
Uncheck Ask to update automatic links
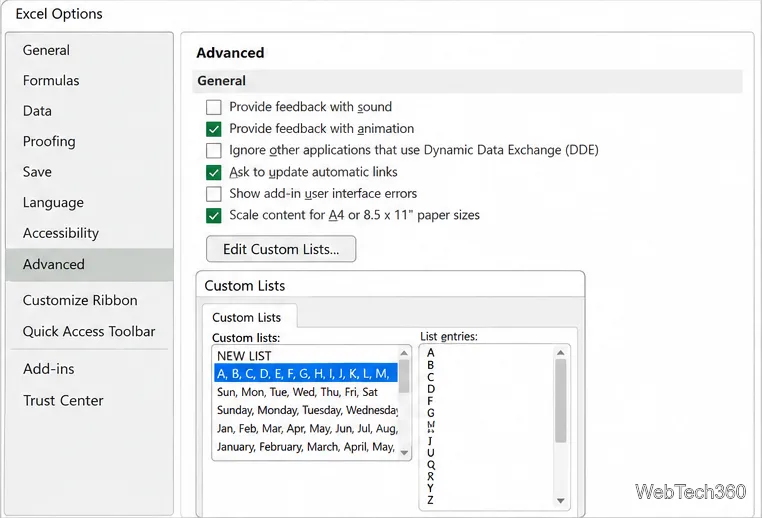[214, 172]
